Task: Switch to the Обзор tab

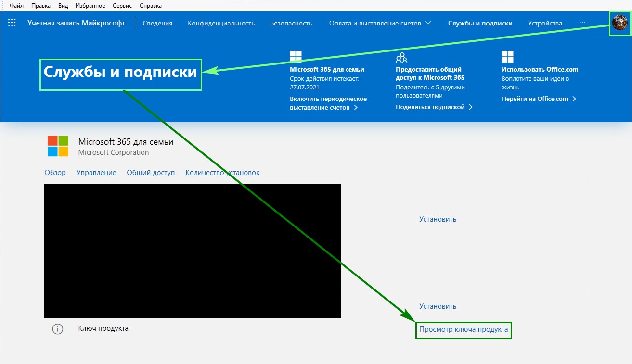Action: pyautogui.click(x=55, y=173)
